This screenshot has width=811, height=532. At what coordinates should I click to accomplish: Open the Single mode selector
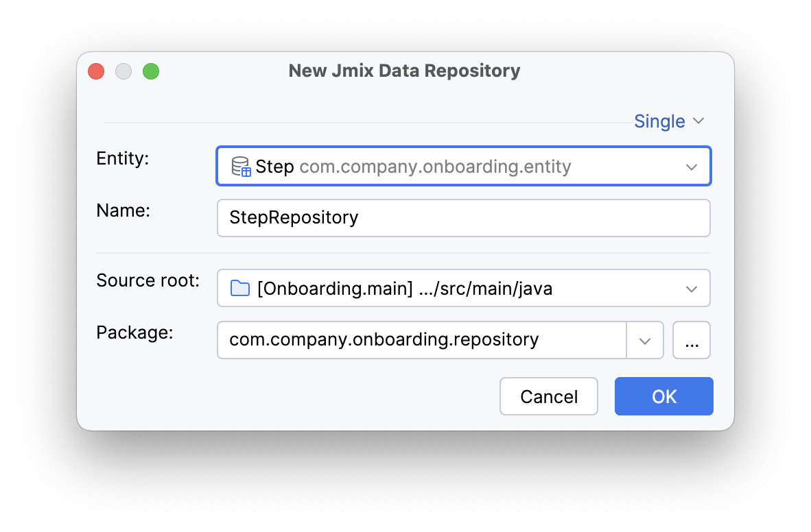click(x=659, y=121)
